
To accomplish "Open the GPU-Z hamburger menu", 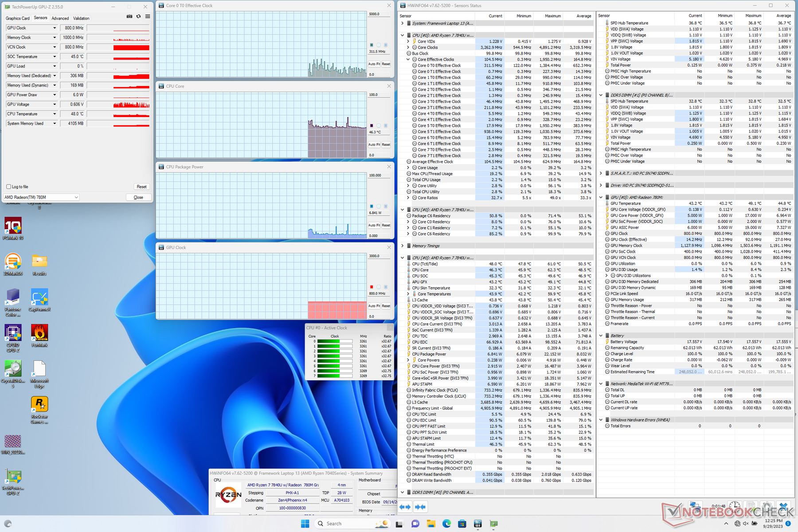I will coord(148,16).
